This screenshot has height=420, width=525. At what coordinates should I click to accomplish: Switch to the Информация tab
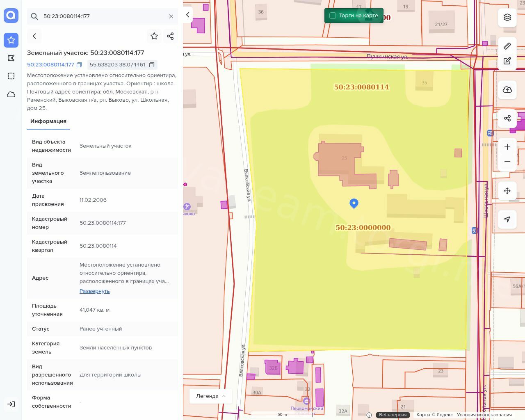click(x=48, y=121)
